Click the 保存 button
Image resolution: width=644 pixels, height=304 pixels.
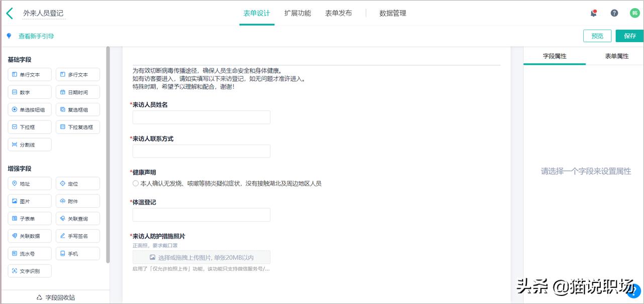click(x=629, y=36)
